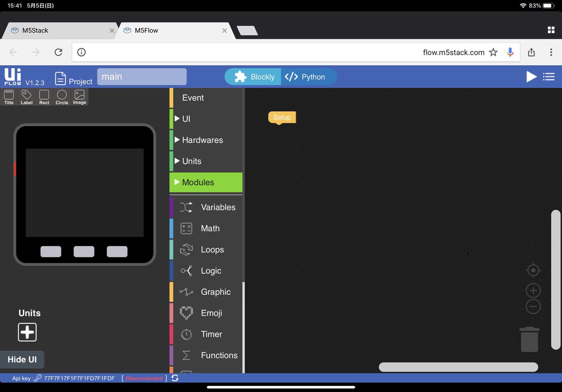Click the right button on M5Stack device
562x392 pixels.
pos(117,252)
